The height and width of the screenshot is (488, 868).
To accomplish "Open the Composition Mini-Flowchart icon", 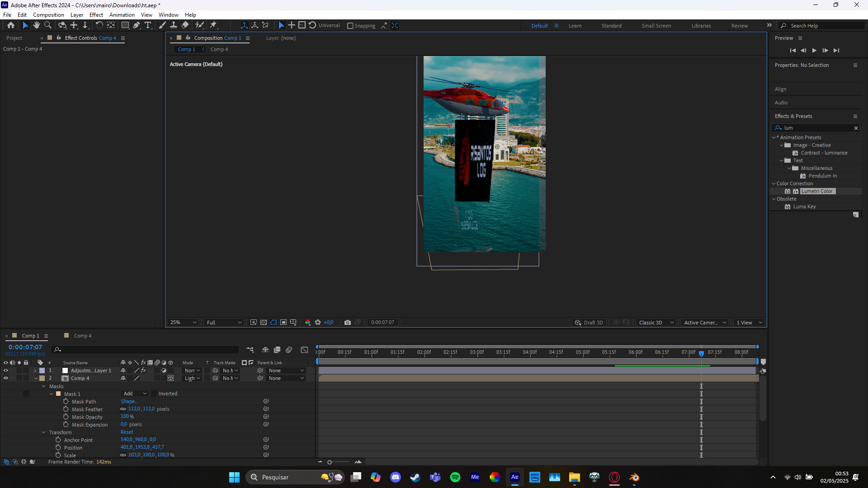I will coord(250,350).
